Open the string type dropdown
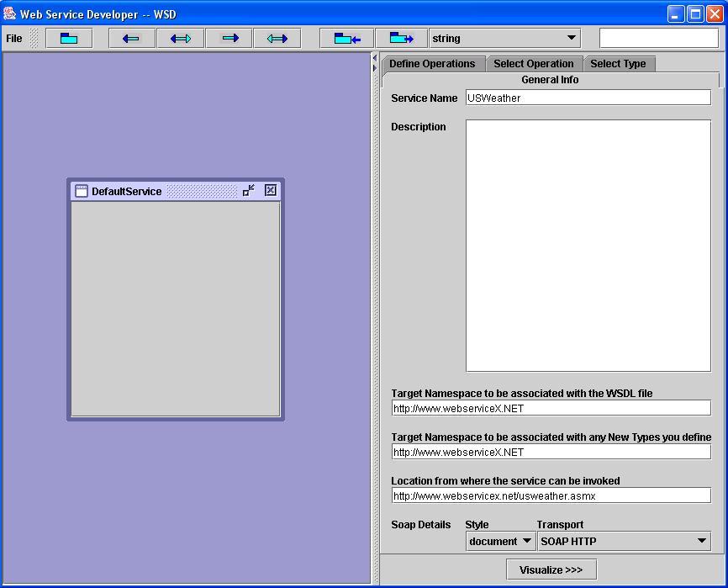728x588 pixels. click(x=504, y=38)
